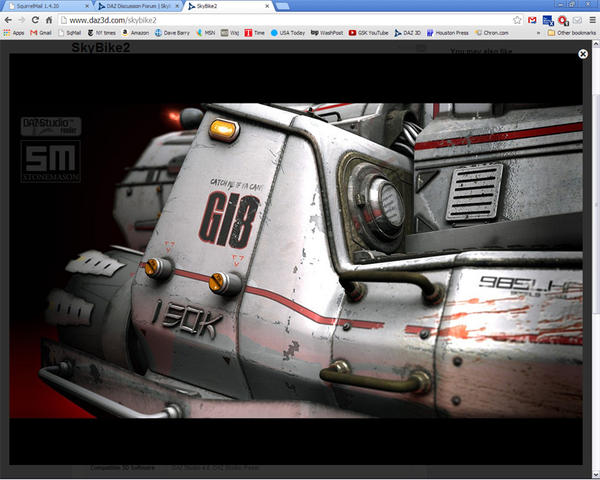The width and height of the screenshot is (600, 480).
Task: Open the Dave Barry bookmark
Action: pyautogui.click(x=172, y=33)
